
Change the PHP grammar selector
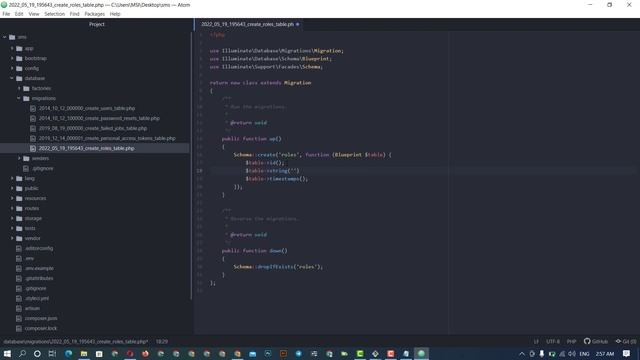pos(571,342)
